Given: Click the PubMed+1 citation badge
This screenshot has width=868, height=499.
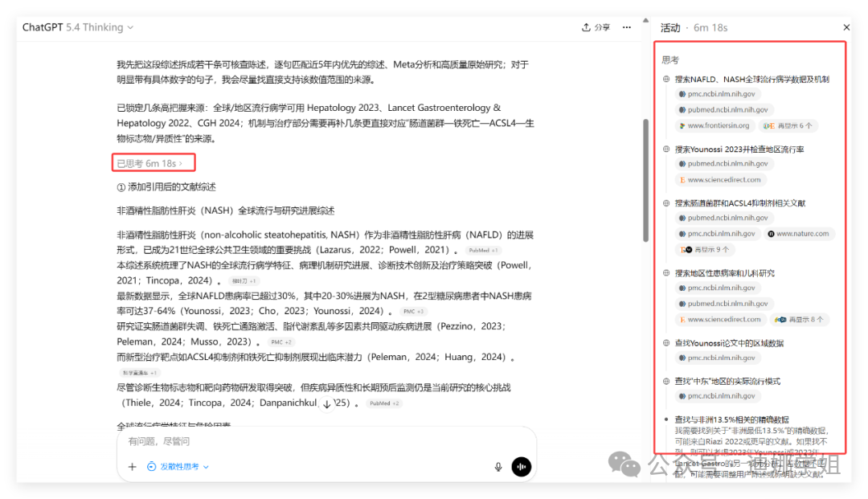Looking at the screenshot, I should tap(483, 251).
